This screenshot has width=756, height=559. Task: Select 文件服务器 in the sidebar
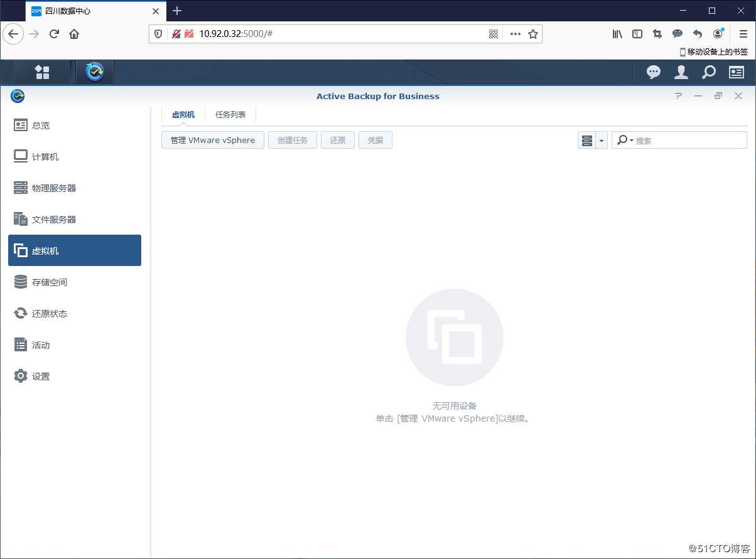coord(75,219)
